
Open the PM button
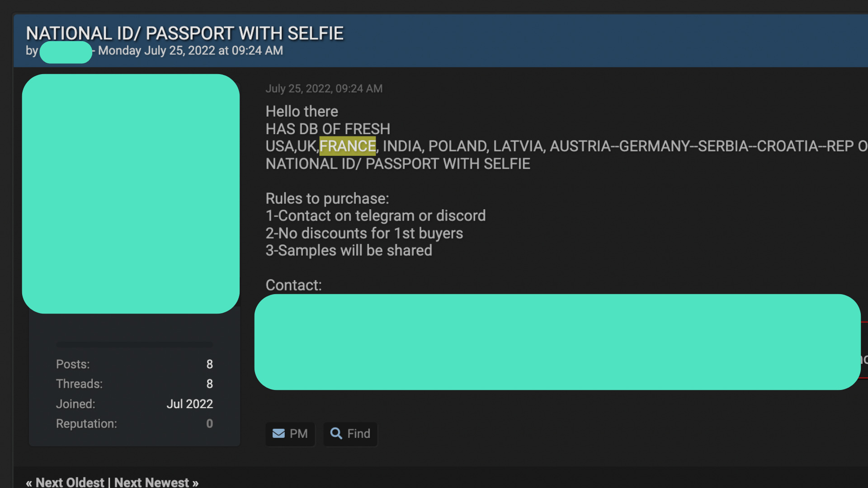click(x=290, y=434)
